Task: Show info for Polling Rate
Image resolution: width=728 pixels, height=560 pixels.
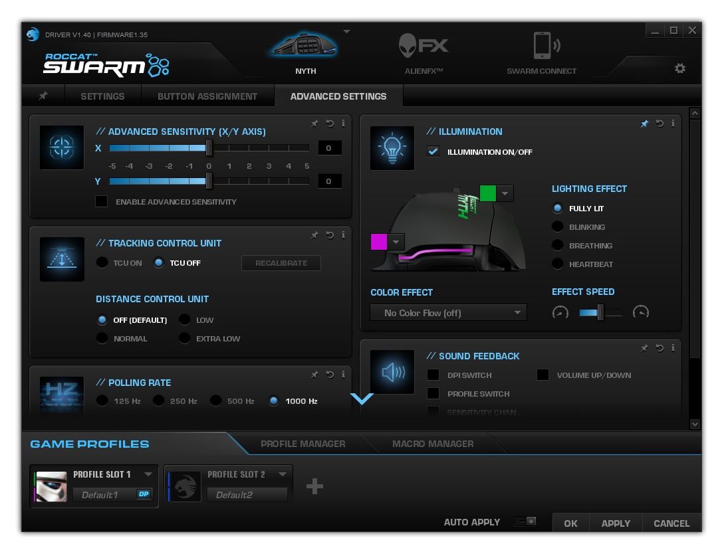Action: tap(343, 374)
